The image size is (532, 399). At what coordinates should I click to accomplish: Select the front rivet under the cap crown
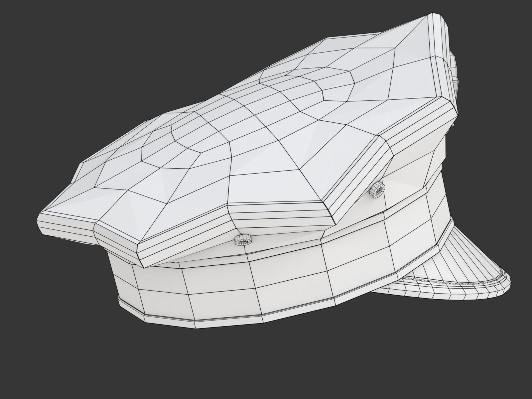pyautogui.click(x=243, y=239)
